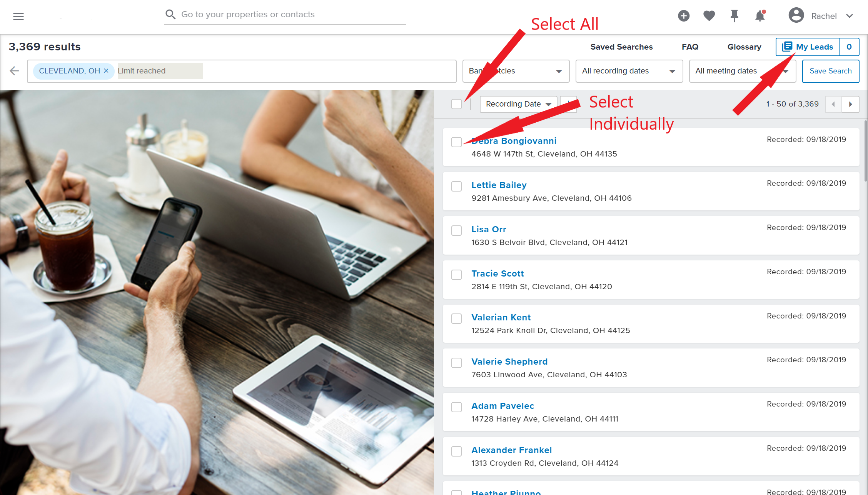Open notifications bell icon

[760, 16]
